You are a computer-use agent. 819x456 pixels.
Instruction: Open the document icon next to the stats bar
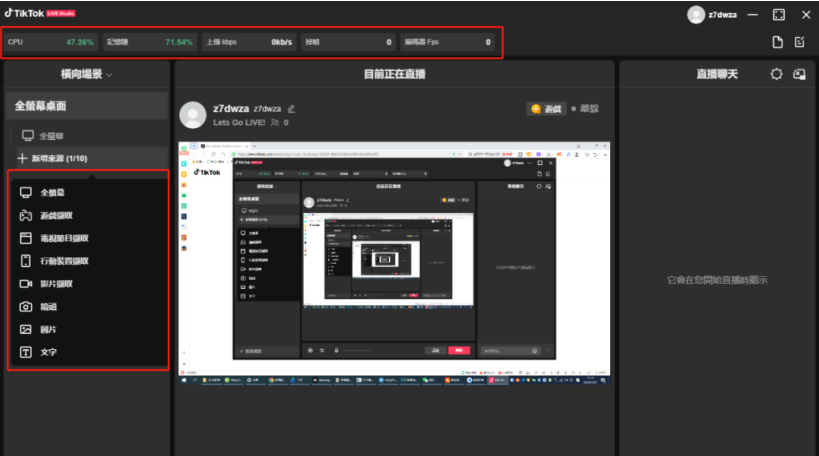point(777,42)
